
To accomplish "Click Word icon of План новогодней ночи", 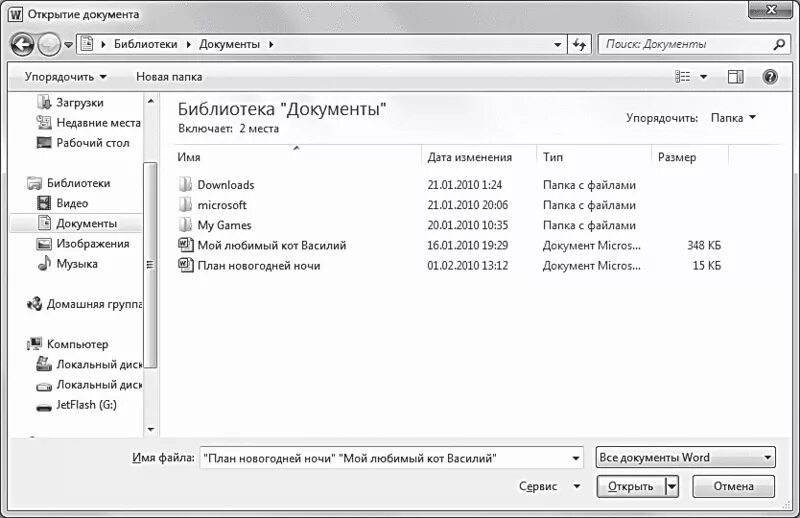I will click(185, 265).
